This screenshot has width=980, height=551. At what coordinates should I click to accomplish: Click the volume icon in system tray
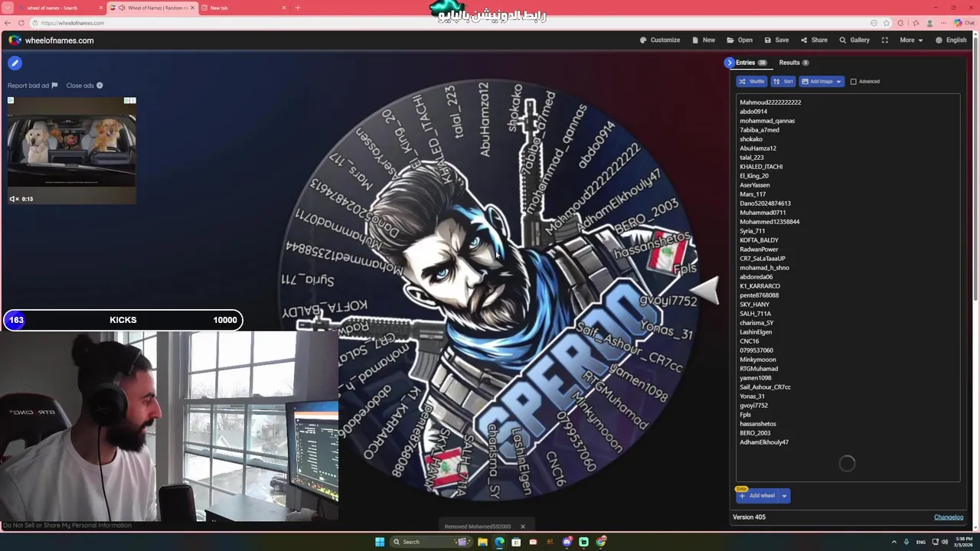pos(946,542)
